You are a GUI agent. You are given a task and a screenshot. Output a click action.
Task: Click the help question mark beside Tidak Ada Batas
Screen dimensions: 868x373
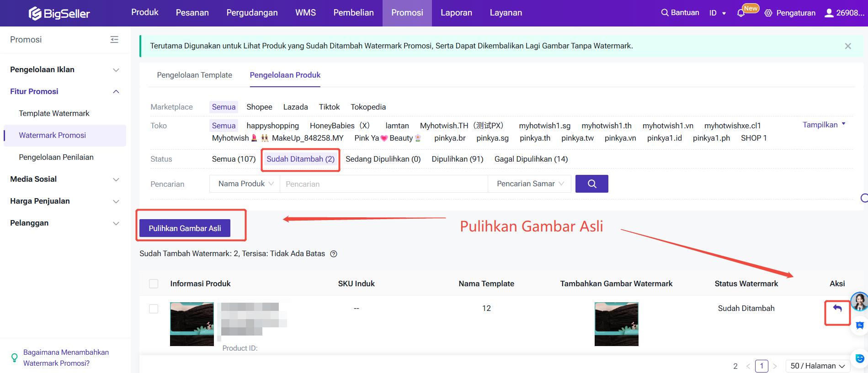point(334,254)
